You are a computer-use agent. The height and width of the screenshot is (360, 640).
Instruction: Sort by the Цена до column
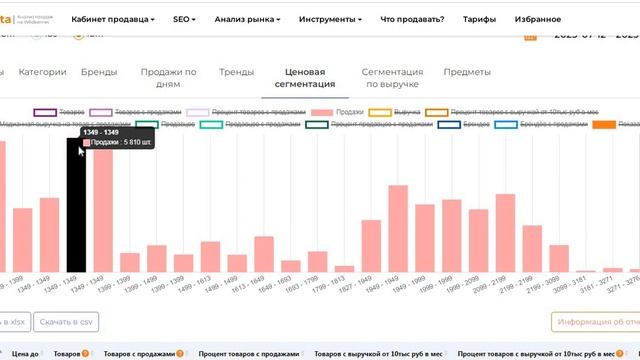[x=25, y=354]
